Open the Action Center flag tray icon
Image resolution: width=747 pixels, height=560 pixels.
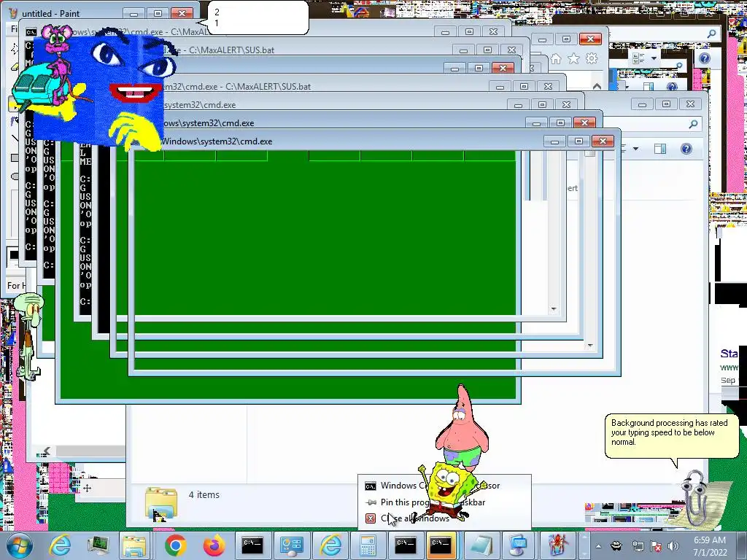coord(656,546)
